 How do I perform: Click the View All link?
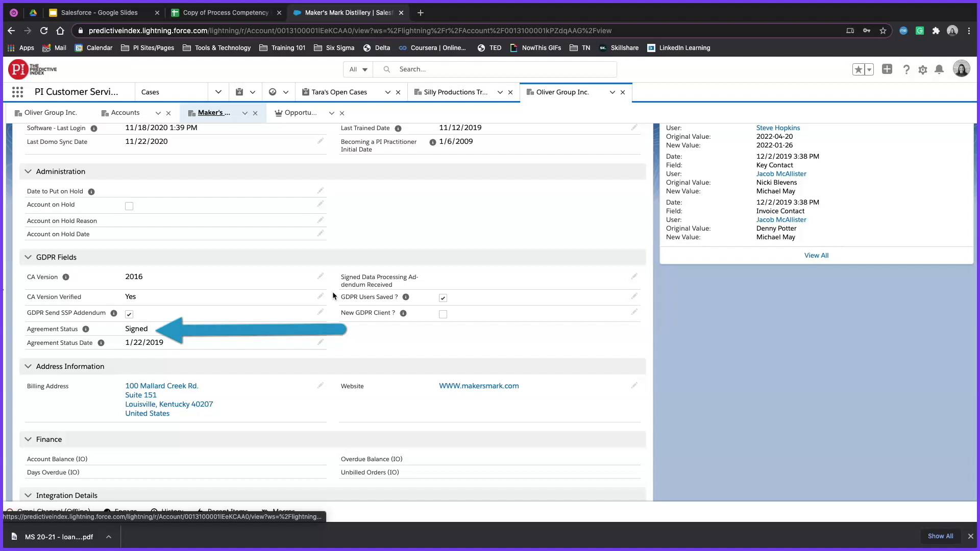tap(816, 255)
